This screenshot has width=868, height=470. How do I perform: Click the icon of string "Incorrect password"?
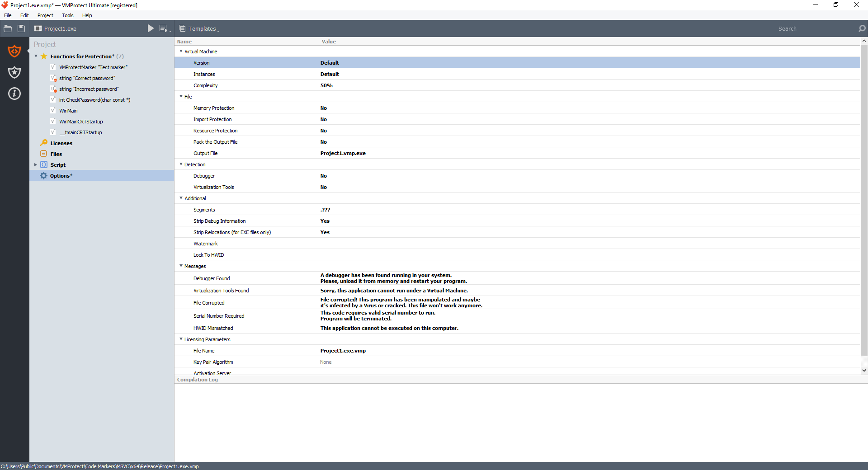click(53, 89)
